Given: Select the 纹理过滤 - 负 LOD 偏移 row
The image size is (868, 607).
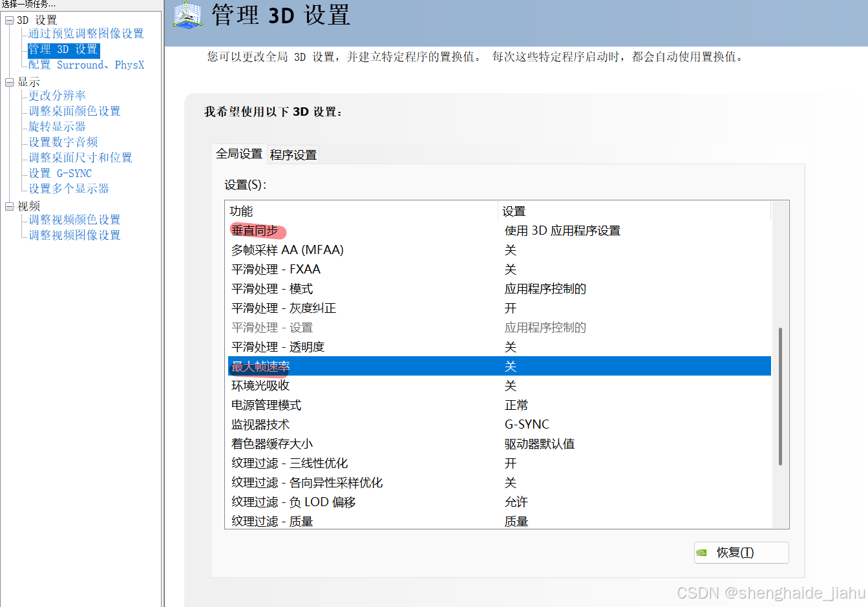Looking at the screenshot, I should coord(499,502).
